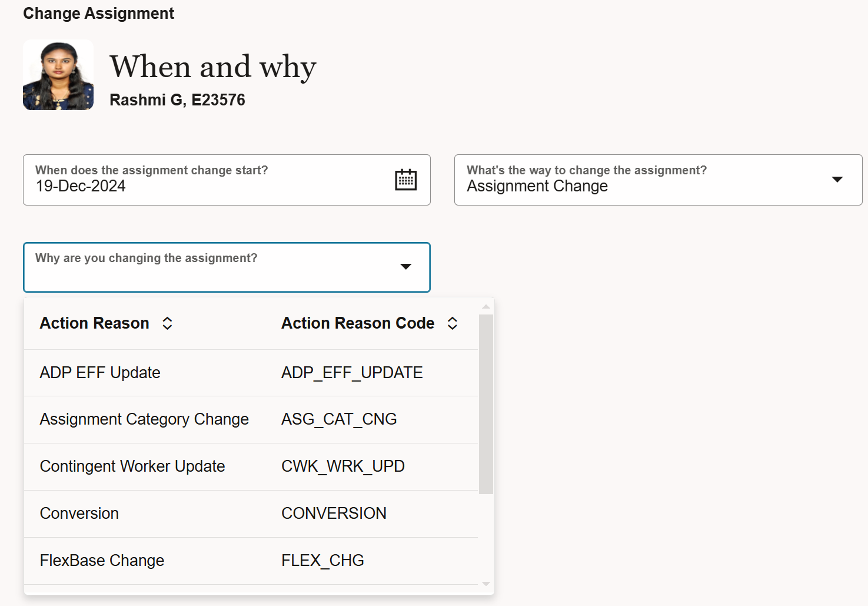Expand the assignment change way dropdown
The width and height of the screenshot is (868, 606).
837,180
